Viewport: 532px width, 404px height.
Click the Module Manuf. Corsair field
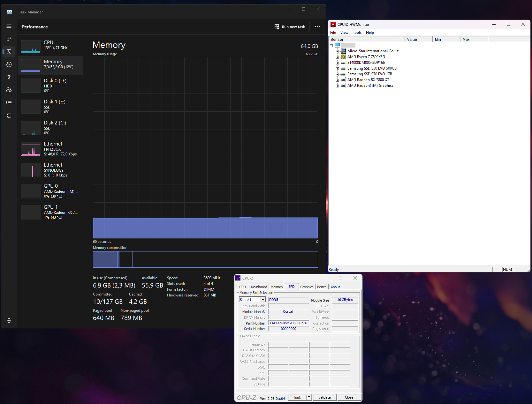tap(288, 311)
